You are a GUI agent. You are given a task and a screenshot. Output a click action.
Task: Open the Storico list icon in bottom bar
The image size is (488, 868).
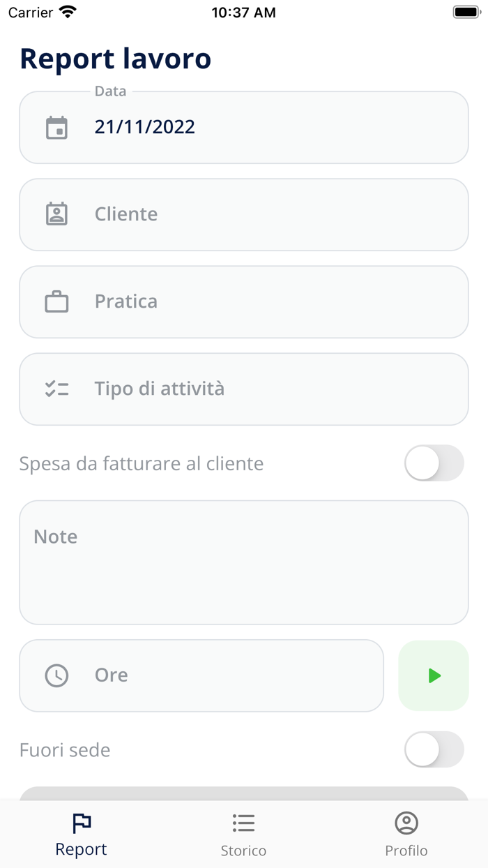tap(243, 823)
